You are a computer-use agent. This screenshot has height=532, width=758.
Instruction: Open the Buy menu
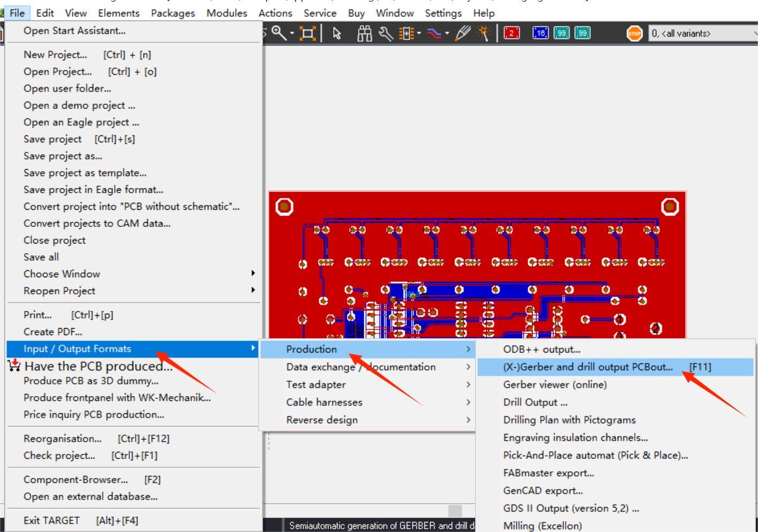[356, 13]
